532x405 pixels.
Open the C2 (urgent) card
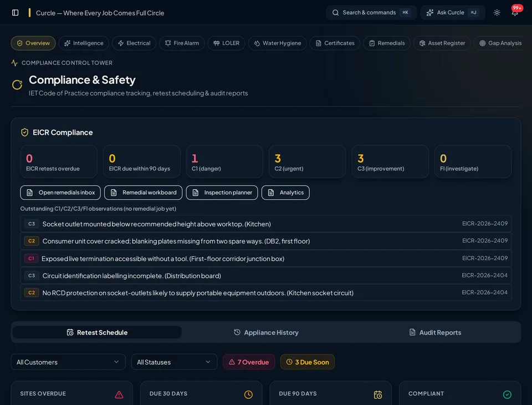click(x=307, y=162)
